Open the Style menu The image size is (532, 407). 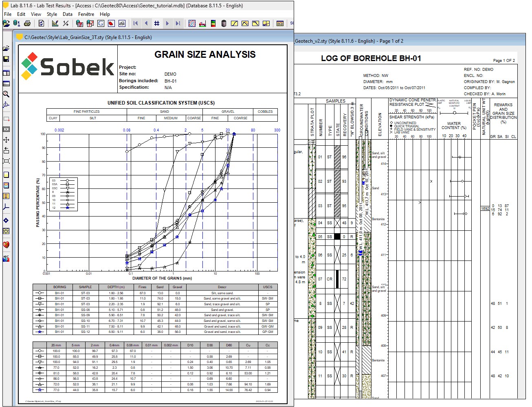[52, 14]
